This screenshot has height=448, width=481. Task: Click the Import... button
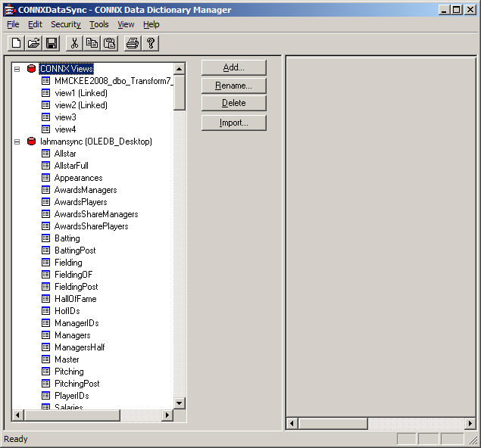tap(234, 123)
